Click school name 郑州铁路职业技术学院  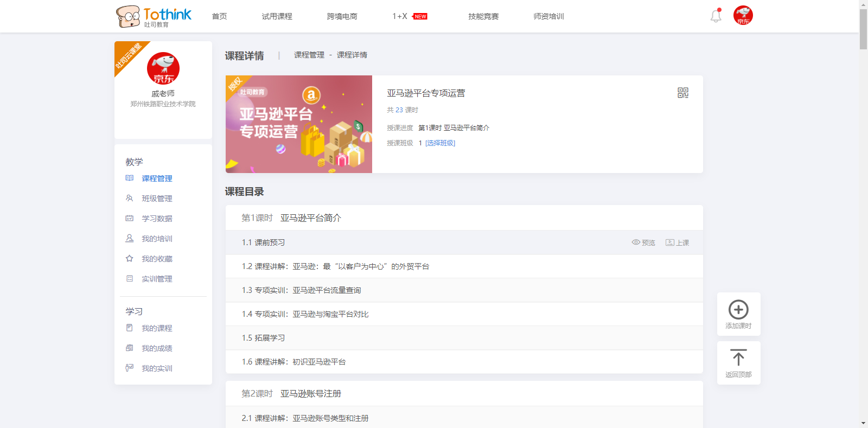(x=163, y=104)
